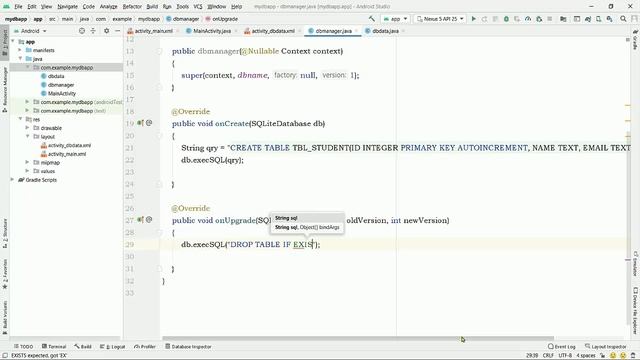Open the Logcat tool window

(113, 347)
